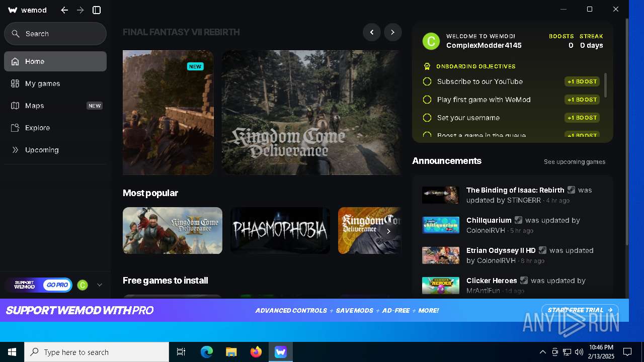Image resolution: width=644 pixels, height=362 pixels.
Task: Open the Phasmophobia popular card
Action: coord(280,230)
